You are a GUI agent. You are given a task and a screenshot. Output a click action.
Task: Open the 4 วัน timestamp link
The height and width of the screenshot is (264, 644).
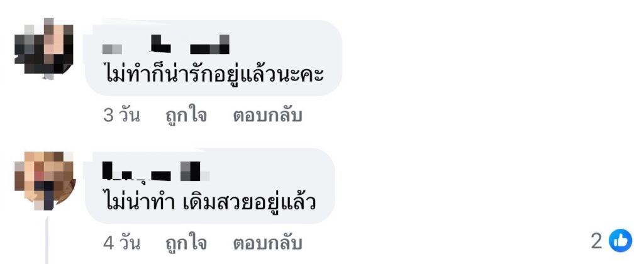tap(121, 243)
